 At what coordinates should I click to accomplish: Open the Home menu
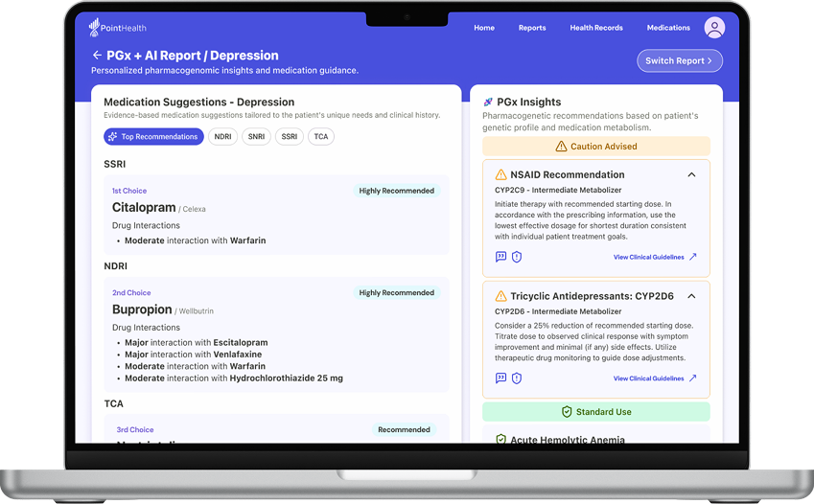tap(484, 28)
